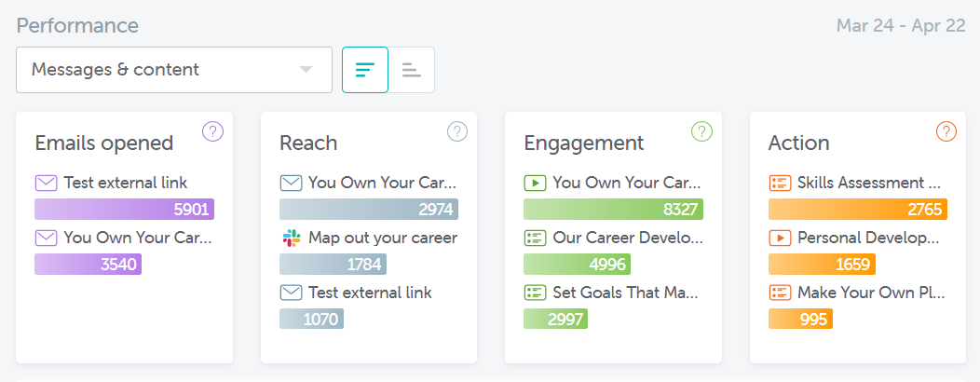Image resolution: width=980 pixels, height=382 pixels.
Task: Click the form icon next to Skills Assessment
Action: coord(780,183)
